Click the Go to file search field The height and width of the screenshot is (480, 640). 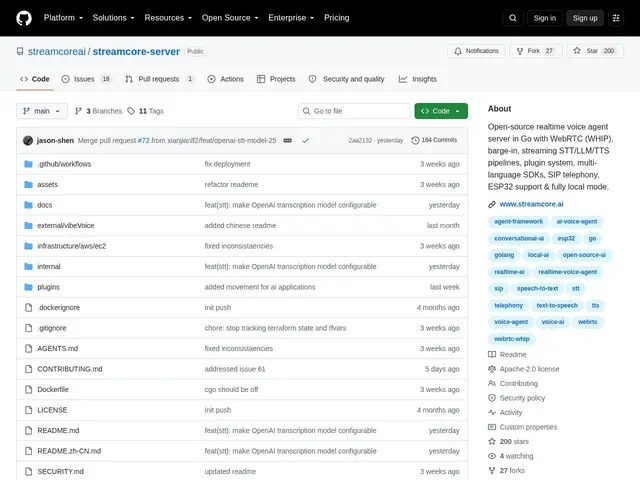click(354, 111)
